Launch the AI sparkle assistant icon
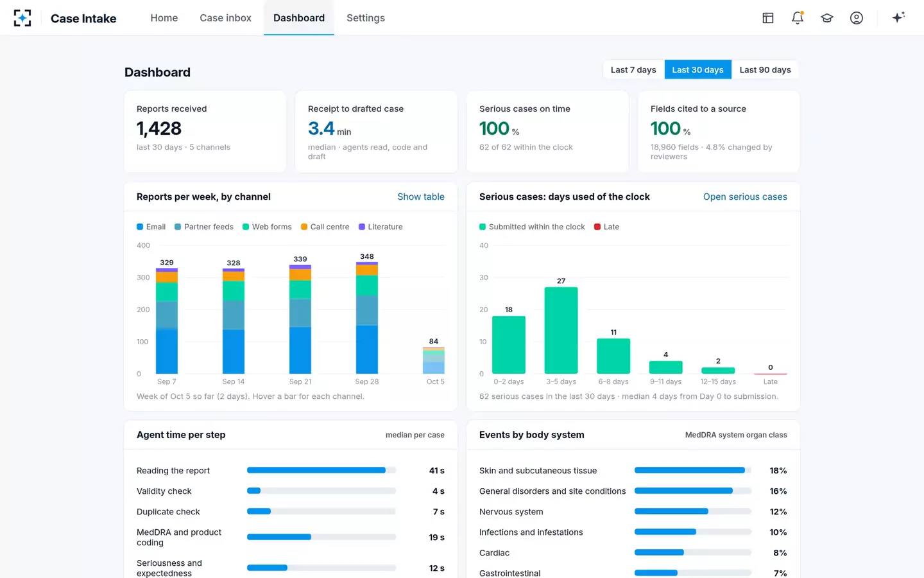Image resolution: width=924 pixels, height=578 pixels. pyautogui.click(x=898, y=17)
